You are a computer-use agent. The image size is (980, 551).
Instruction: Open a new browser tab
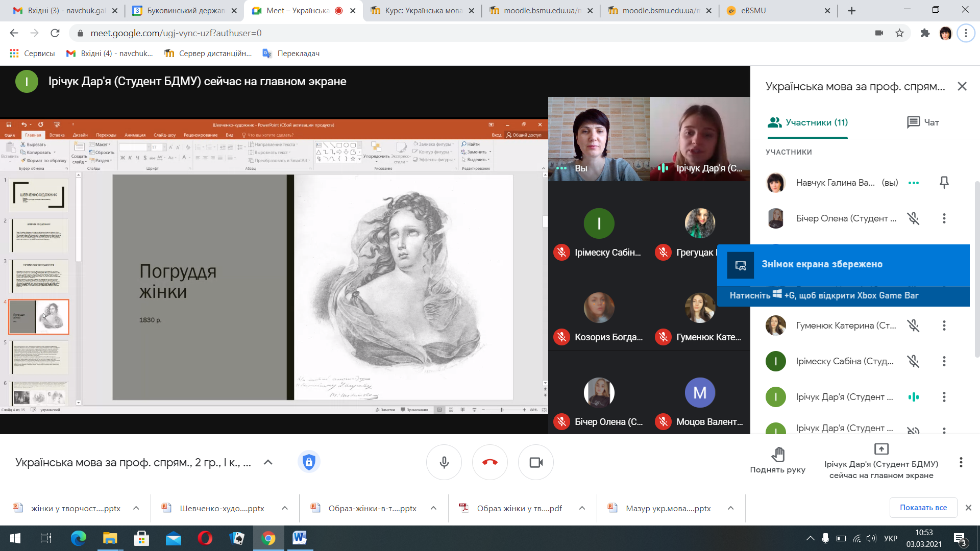coord(851,10)
